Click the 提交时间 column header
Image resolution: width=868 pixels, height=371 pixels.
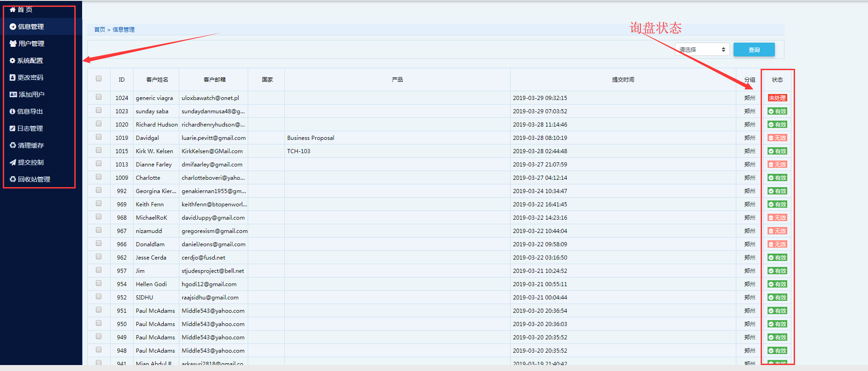pos(623,79)
